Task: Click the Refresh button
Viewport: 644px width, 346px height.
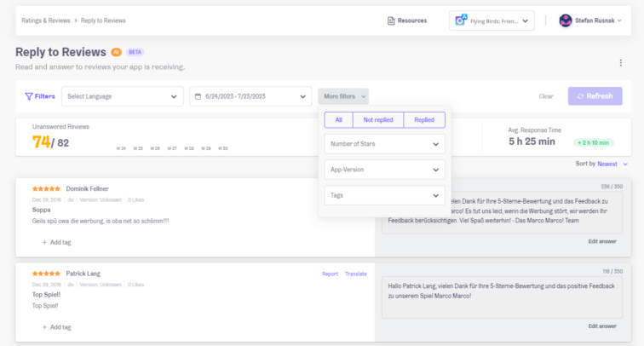Action: click(595, 96)
